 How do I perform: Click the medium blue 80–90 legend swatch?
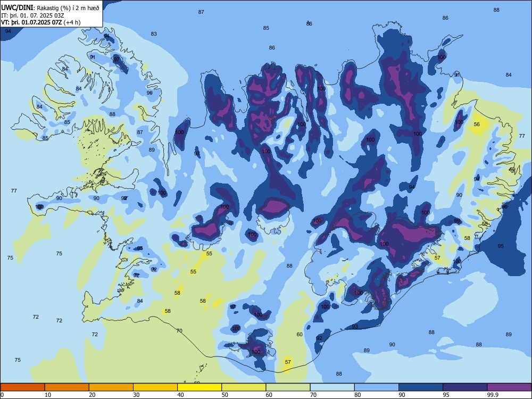point(377,387)
